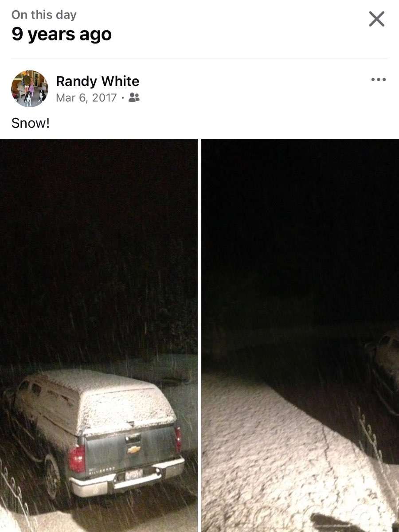Click the truck's left red taillight
The image size is (399, 532).
pyautogui.click(x=77, y=458)
